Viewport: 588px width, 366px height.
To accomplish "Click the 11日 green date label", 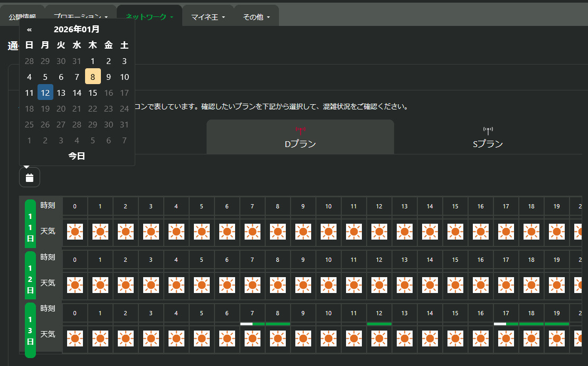I will 30,227.
